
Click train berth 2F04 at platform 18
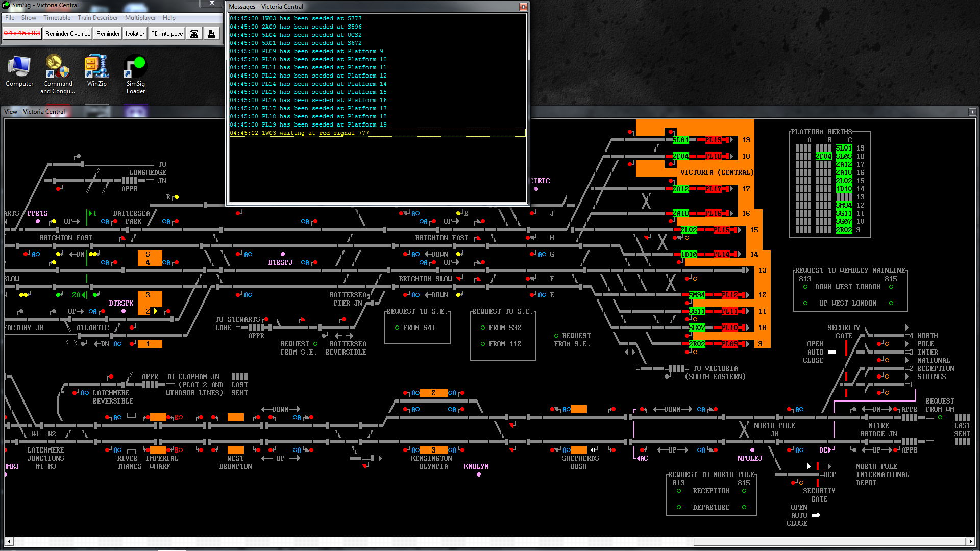point(680,156)
